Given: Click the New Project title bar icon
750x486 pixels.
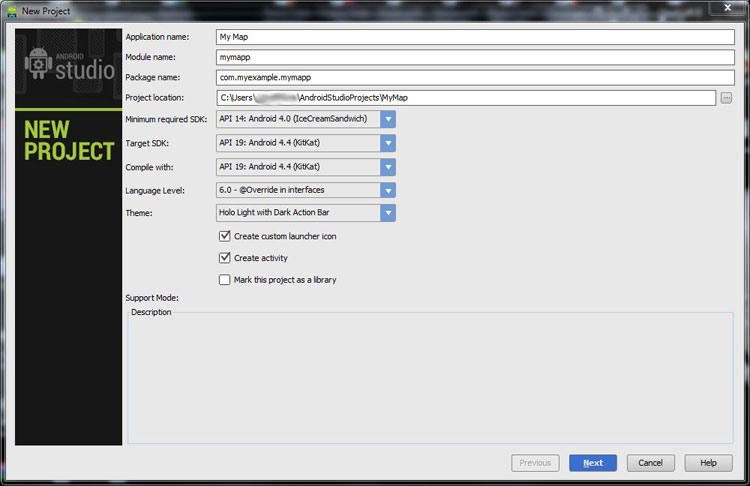Looking at the screenshot, I should (x=11, y=9).
